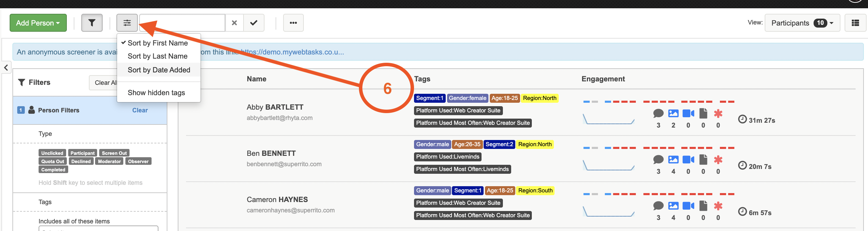The width and height of the screenshot is (868, 231).
Task: Select Sort by Last Name
Action: (157, 56)
